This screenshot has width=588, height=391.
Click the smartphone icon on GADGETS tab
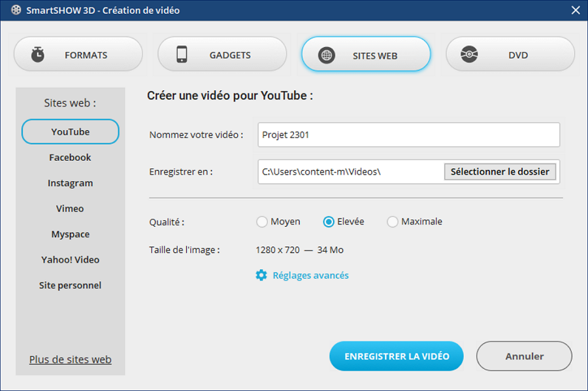(182, 54)
